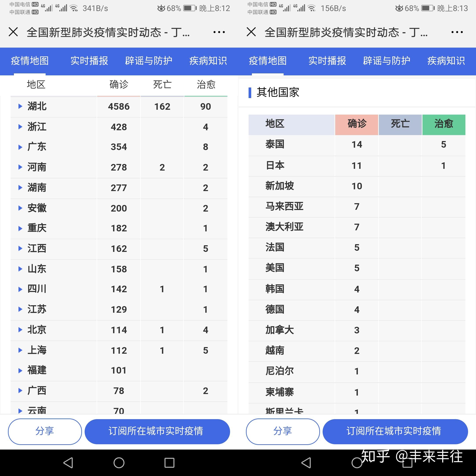Viewport: 476px width, 476px height.
Task: Expand the 湖南 province row
Action: click(20, 188)
